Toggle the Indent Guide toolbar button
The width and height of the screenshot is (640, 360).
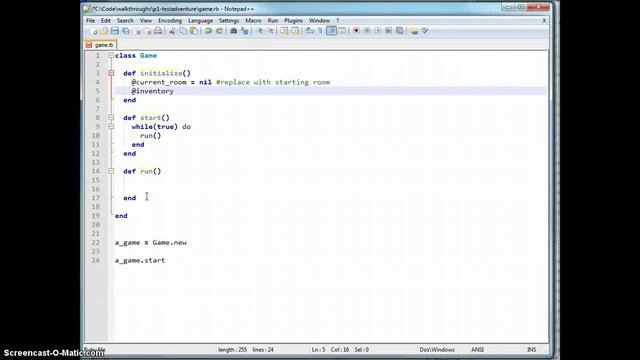[x=331, y=31]
